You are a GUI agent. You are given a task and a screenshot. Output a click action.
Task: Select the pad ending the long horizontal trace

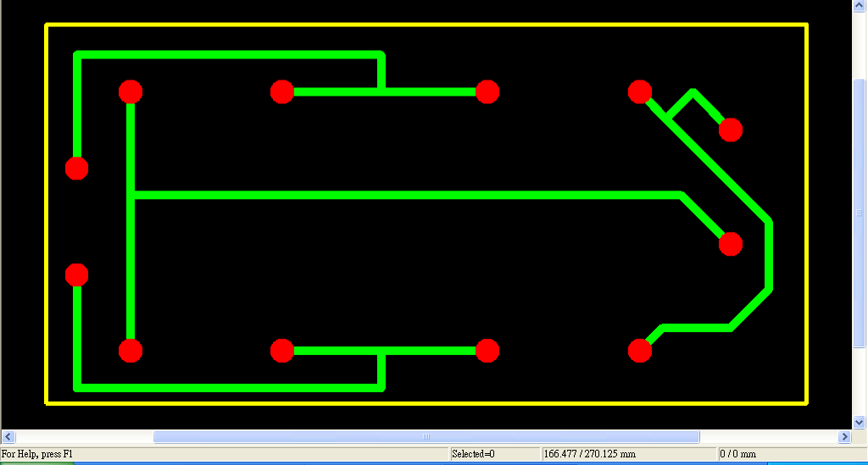[x=731, y=244]
